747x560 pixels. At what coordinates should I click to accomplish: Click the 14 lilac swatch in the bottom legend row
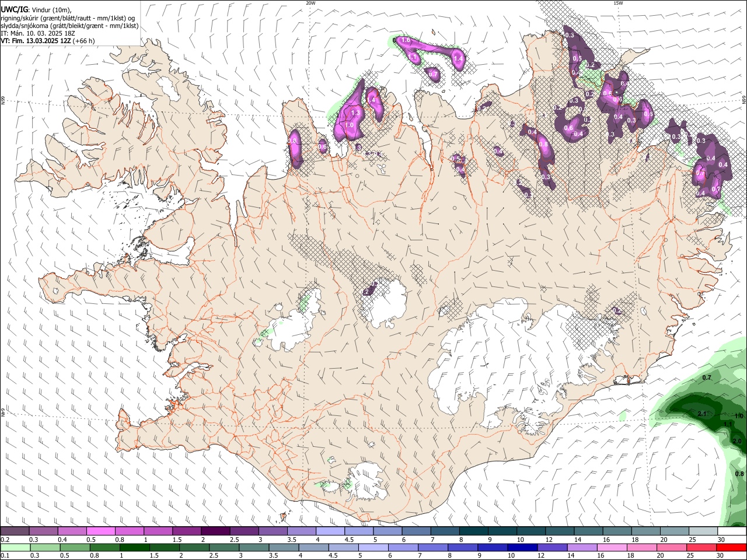[x=582, y=548]
